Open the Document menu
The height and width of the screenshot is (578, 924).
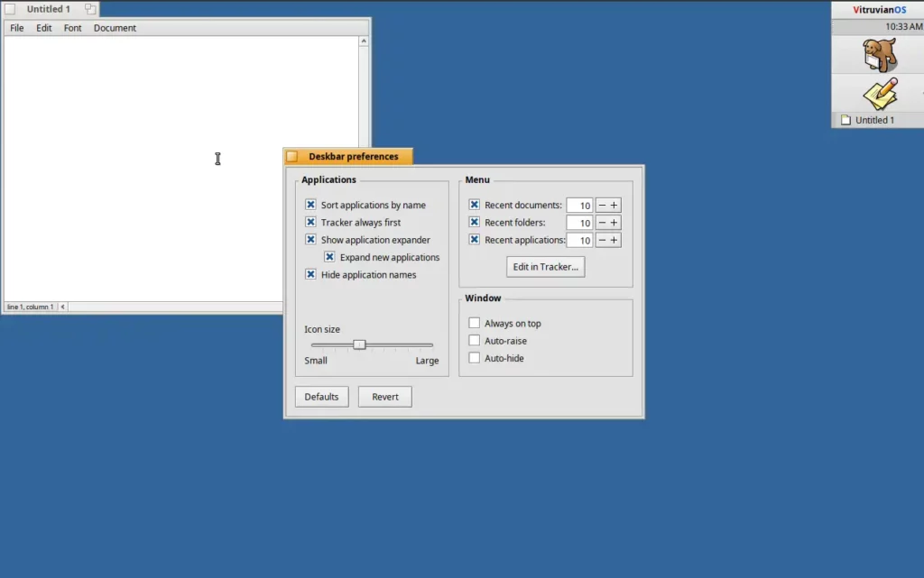115,28
